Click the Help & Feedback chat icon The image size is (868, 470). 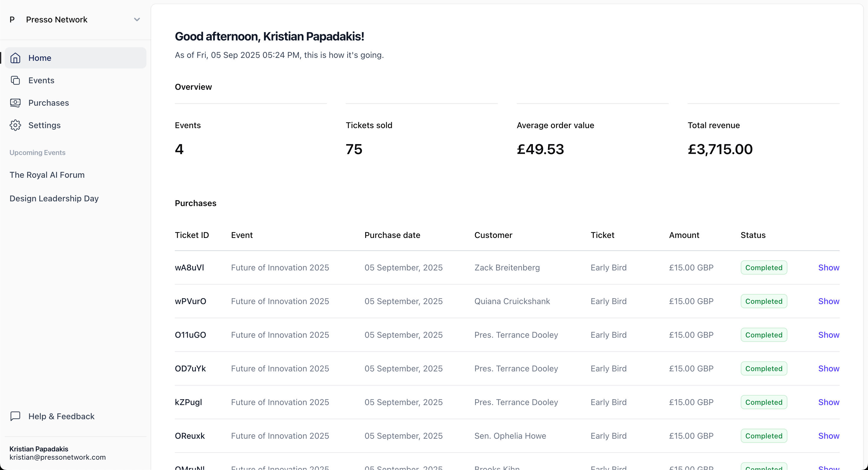pos(15,416)
